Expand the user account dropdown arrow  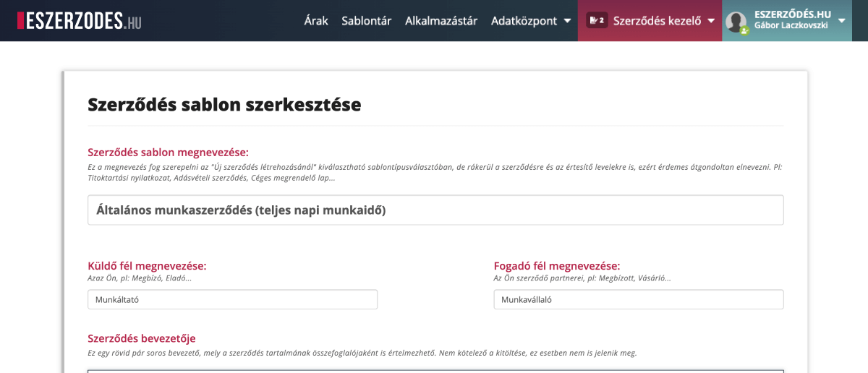pos(841,21)
